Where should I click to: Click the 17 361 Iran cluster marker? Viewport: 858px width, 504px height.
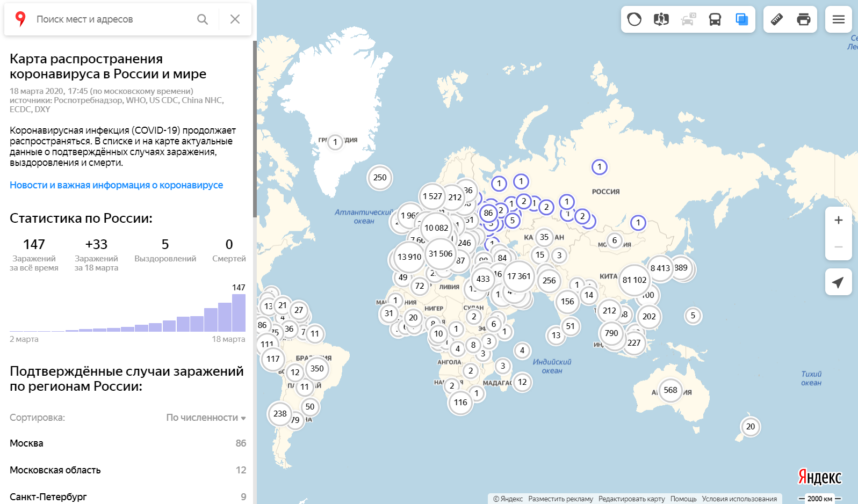(519, 276)
